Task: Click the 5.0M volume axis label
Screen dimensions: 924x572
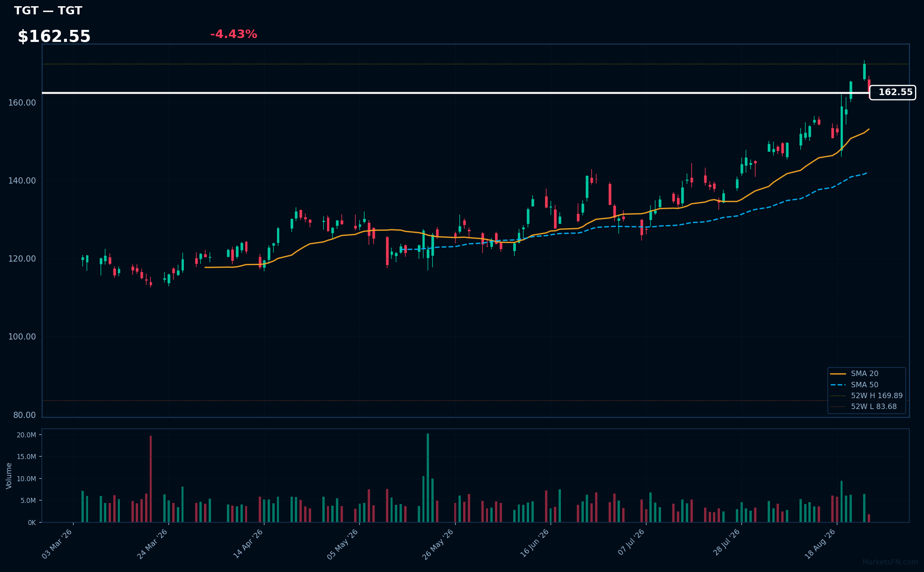Action: coord(28,501)
